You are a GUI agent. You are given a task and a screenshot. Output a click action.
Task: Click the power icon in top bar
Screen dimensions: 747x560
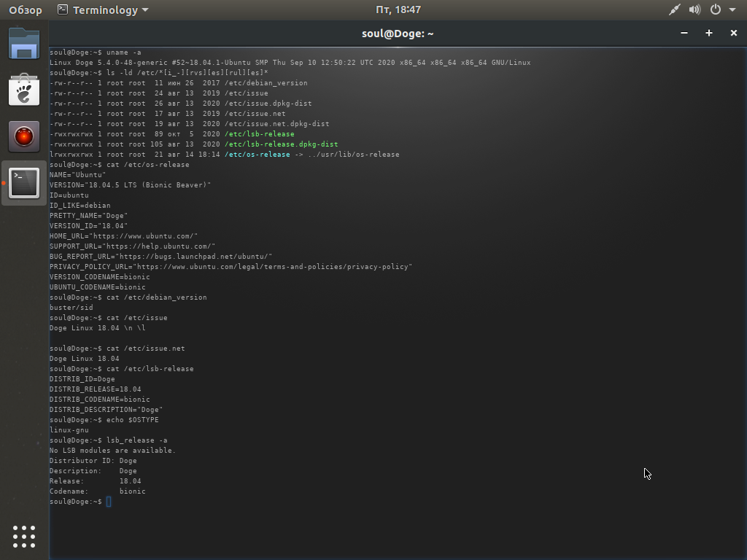pos(716,9)
